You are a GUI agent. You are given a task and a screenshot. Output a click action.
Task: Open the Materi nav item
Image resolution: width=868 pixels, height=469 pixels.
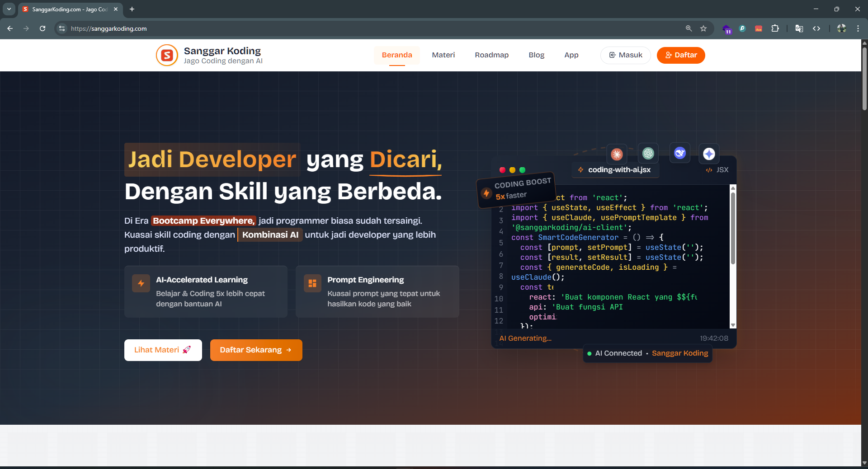(x=443, y=55)
